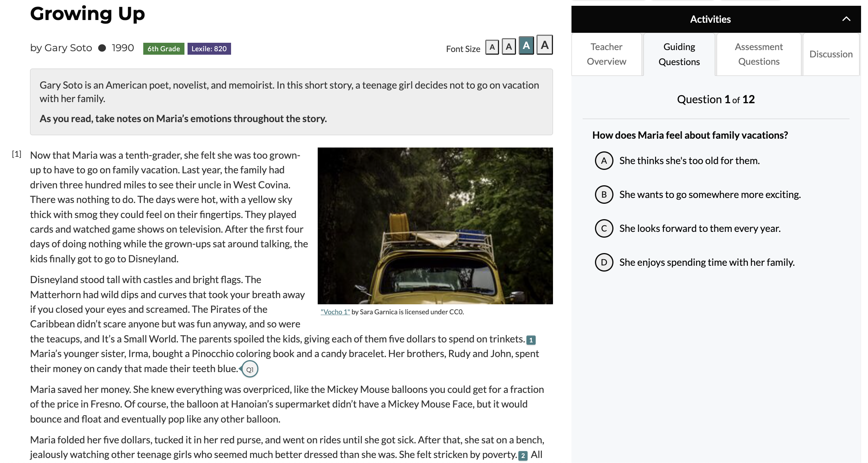Open the Q1 guiding question marker
868x463 pixels.
[x=250, y=369]
